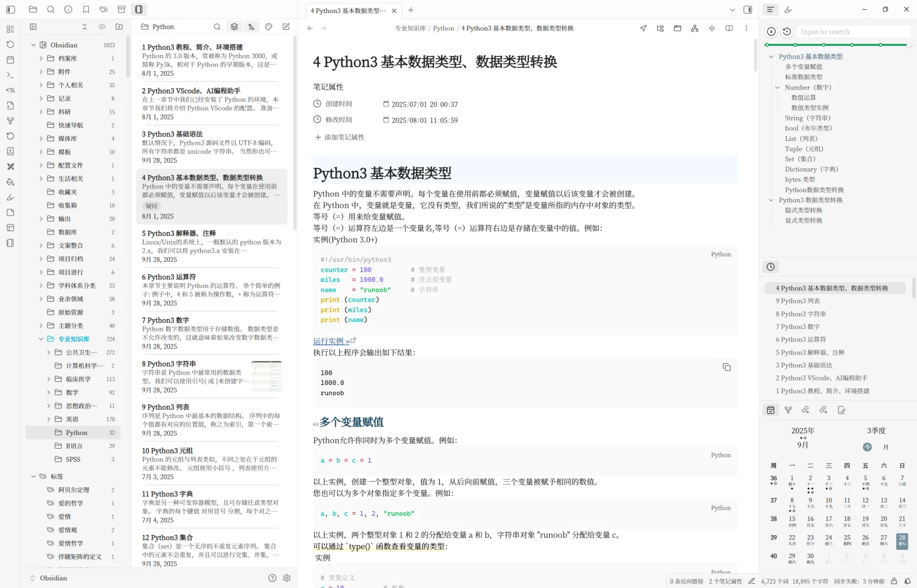Expand the 个人相关 folder
This screenshot has height=588, width=917.
(41, 85)
